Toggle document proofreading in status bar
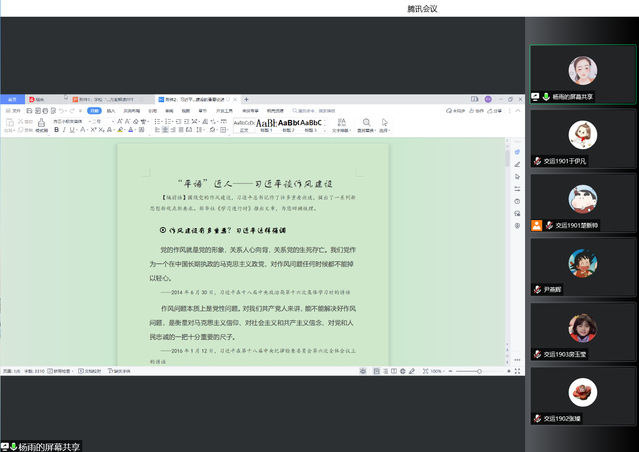 coord(83,371)
